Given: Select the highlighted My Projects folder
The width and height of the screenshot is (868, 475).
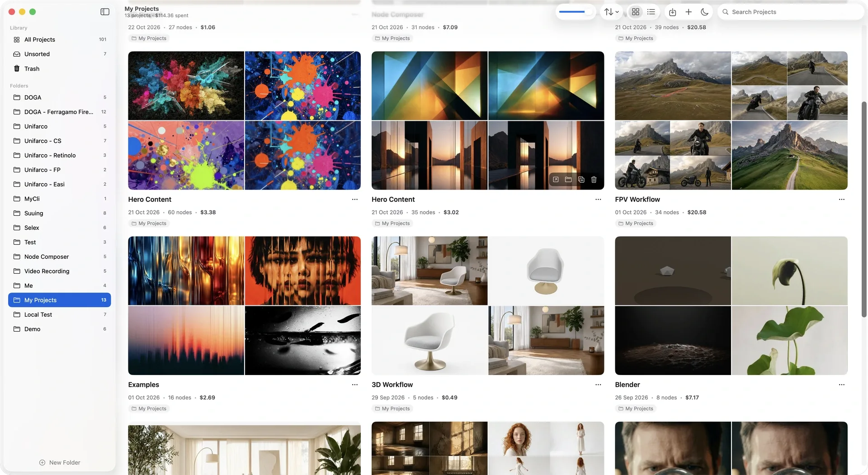Looking at the screenshot, I should (60, 300).
